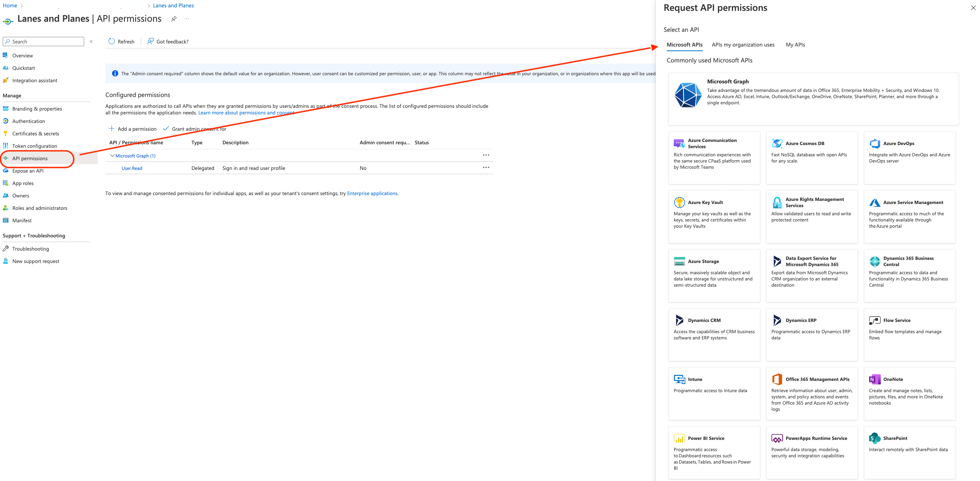
Task: Choose the SharePoint icon
Action: coord(875,438)
